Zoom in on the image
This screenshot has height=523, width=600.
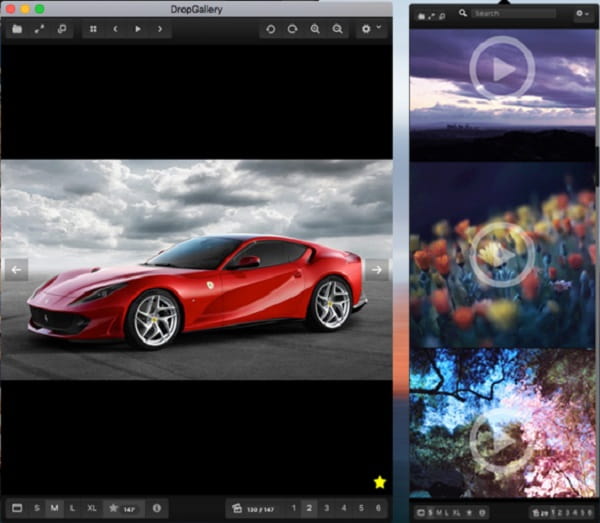[315, 29]
